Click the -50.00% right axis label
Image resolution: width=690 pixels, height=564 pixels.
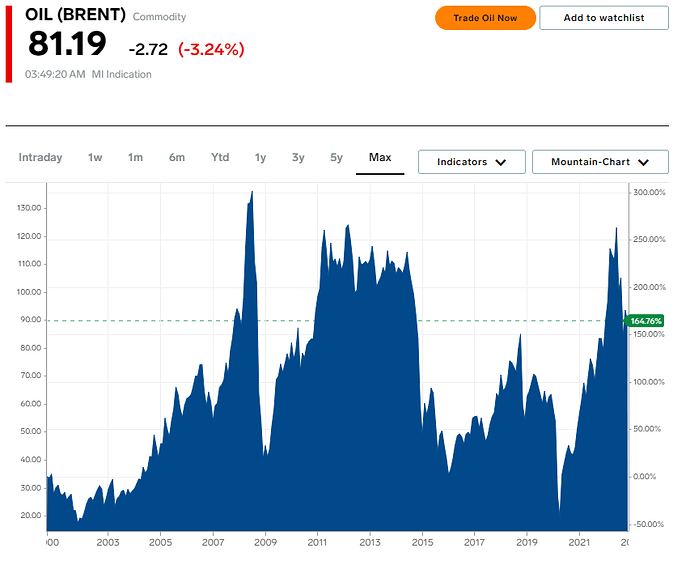649,524
